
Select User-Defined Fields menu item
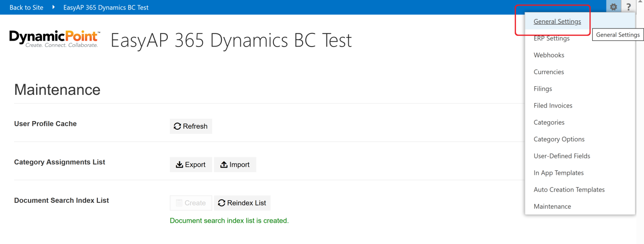click(561, 156)
